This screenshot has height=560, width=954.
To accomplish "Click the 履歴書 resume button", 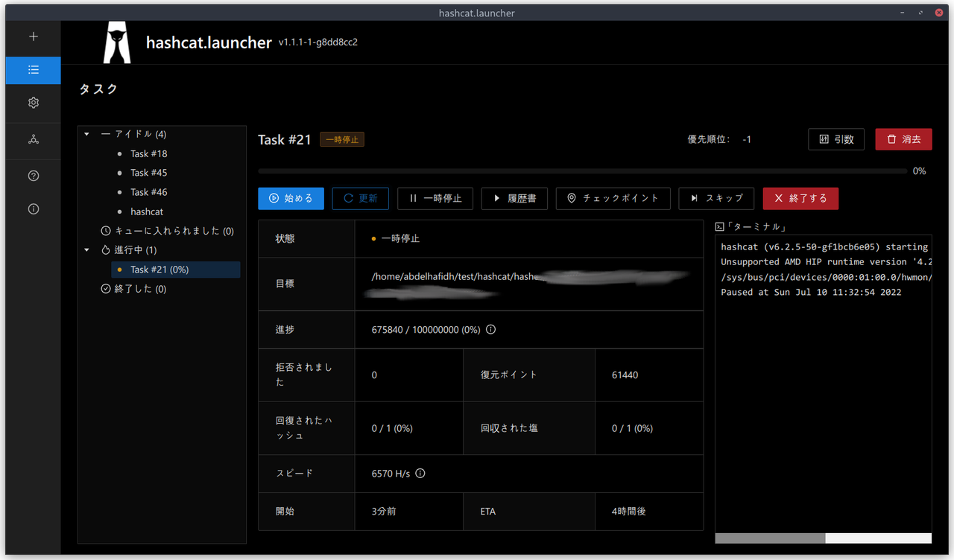I will point(514,198).
